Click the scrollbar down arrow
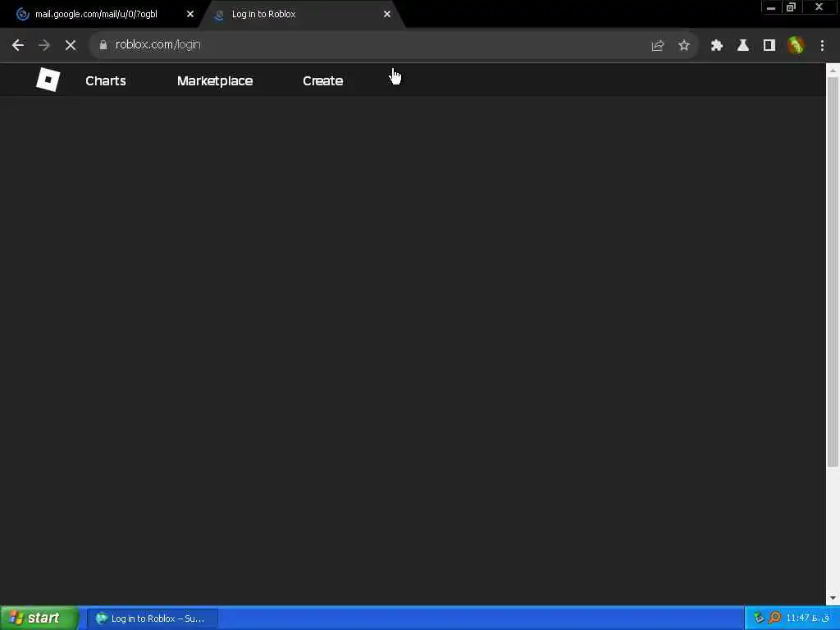840x630 pixels. coord(833,598)
